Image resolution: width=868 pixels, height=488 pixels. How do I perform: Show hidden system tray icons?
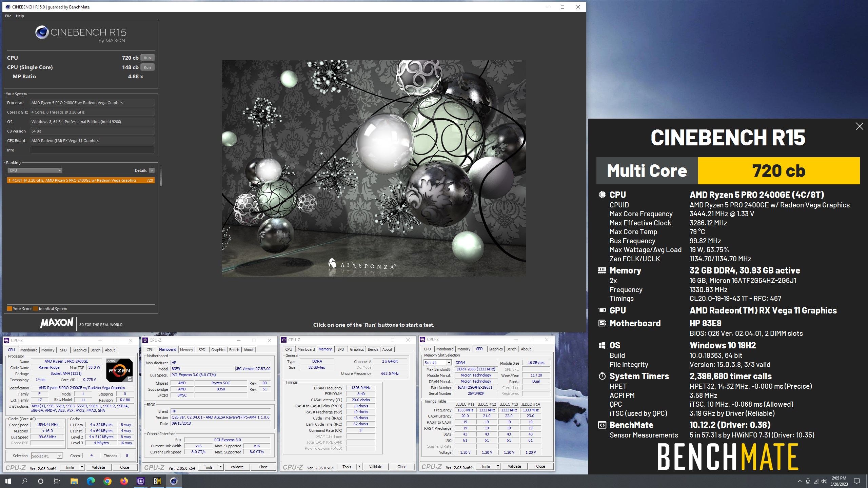(x=800, y=481)
